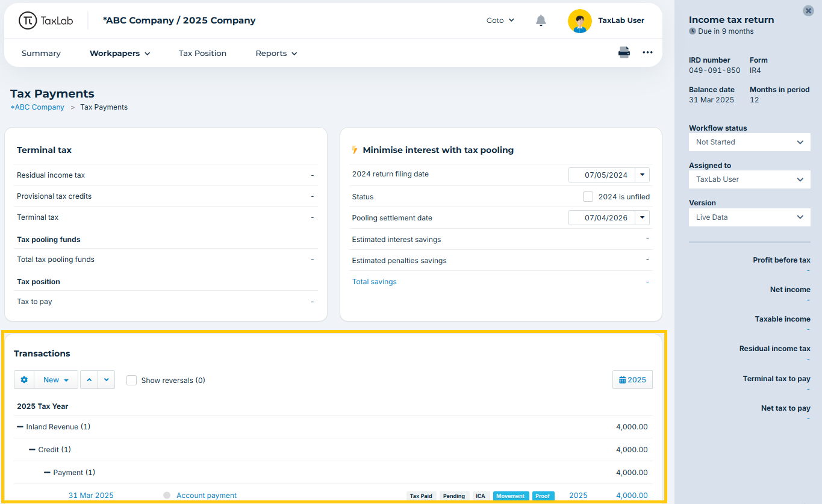The height and width of the screenshot is (504, 822).
Task: Click the Net tax to pay label
Action: click(785, 408)
